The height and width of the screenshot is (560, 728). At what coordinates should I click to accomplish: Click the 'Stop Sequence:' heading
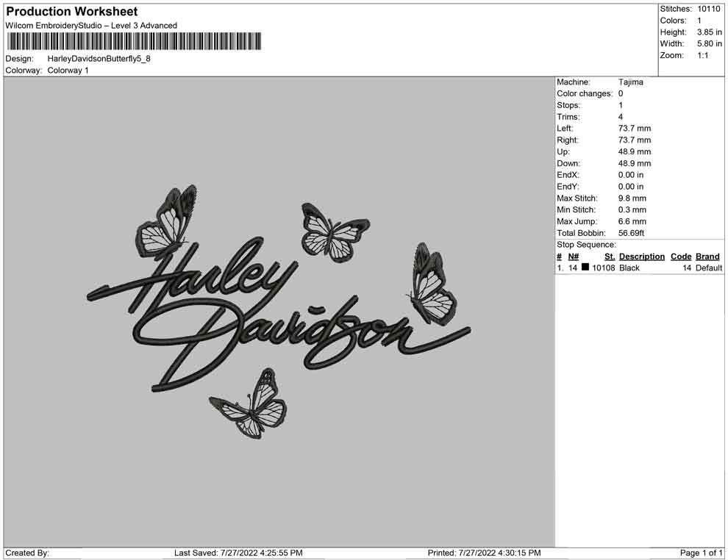[x=586, y=245]
